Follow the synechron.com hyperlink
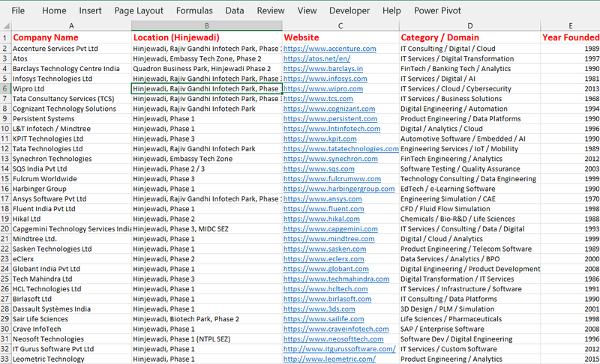600x364 pixels. point(330,159)
